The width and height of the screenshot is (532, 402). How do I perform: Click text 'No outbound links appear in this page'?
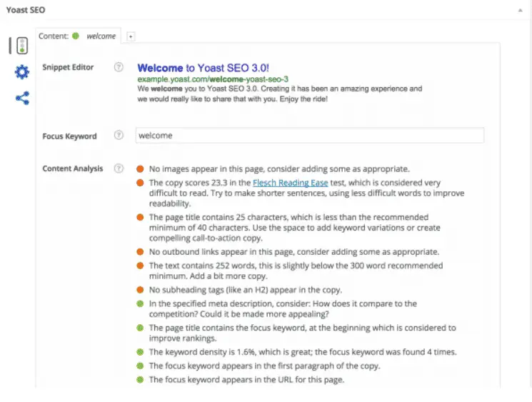click(x=221, y=252)
